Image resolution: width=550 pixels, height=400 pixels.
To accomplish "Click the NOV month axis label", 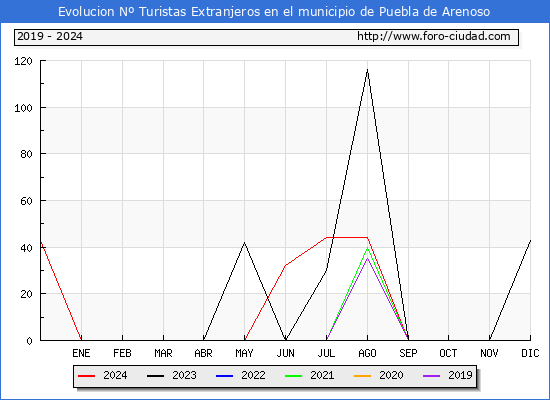I will coord(489,353).
